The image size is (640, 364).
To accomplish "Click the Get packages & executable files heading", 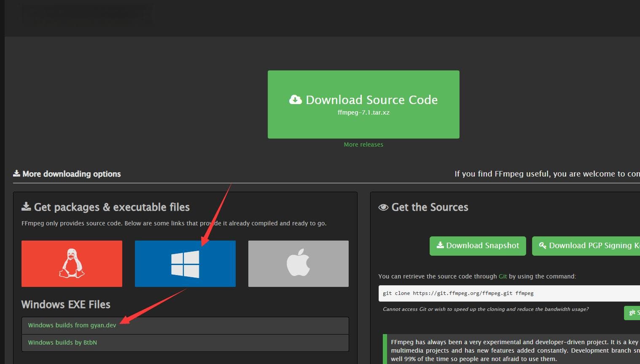I will point(105,207).
